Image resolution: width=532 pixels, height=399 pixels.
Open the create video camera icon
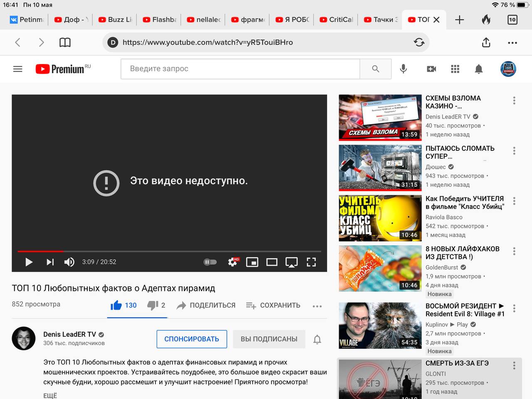431,69
